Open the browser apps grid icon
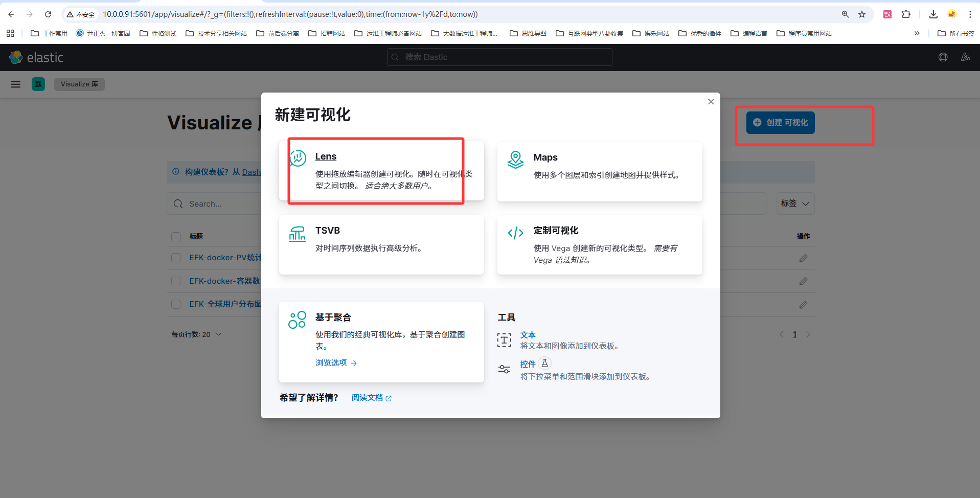 10,33
